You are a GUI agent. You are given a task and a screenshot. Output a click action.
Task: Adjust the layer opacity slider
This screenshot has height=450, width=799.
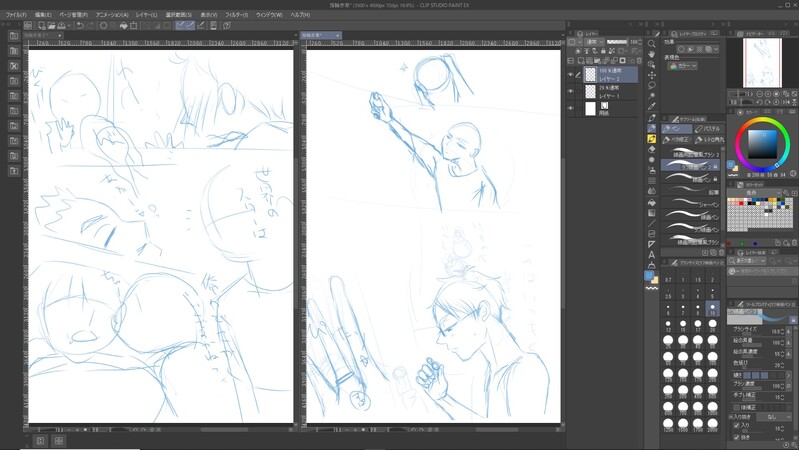[618, 42]
